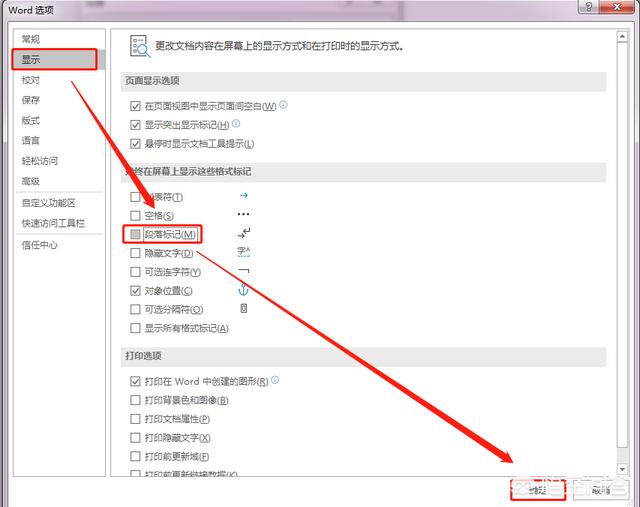Select the 显示 category
This screenshot has height=507, width=640.
click(59, 60)
